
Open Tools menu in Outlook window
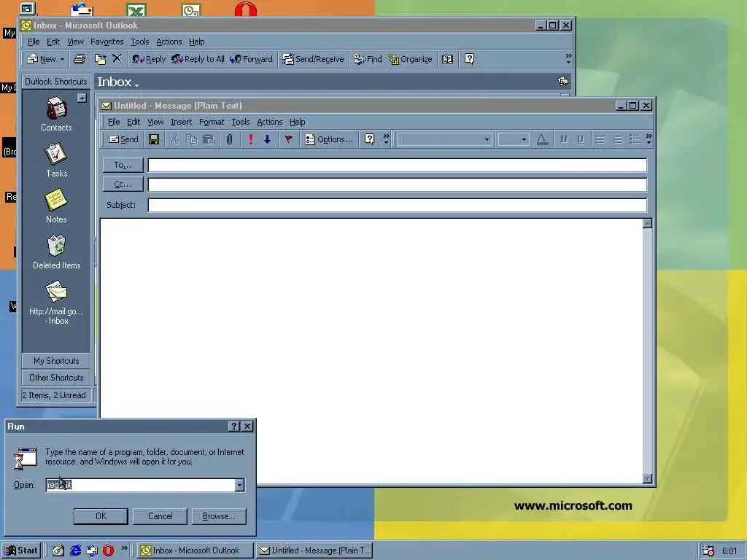point(139,42)
